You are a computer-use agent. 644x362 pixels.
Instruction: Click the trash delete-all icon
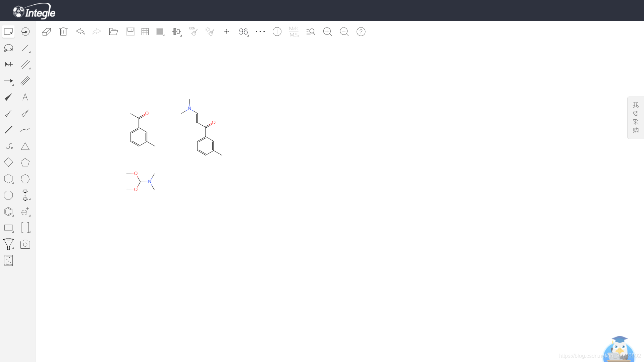click(x=63, y=32)
